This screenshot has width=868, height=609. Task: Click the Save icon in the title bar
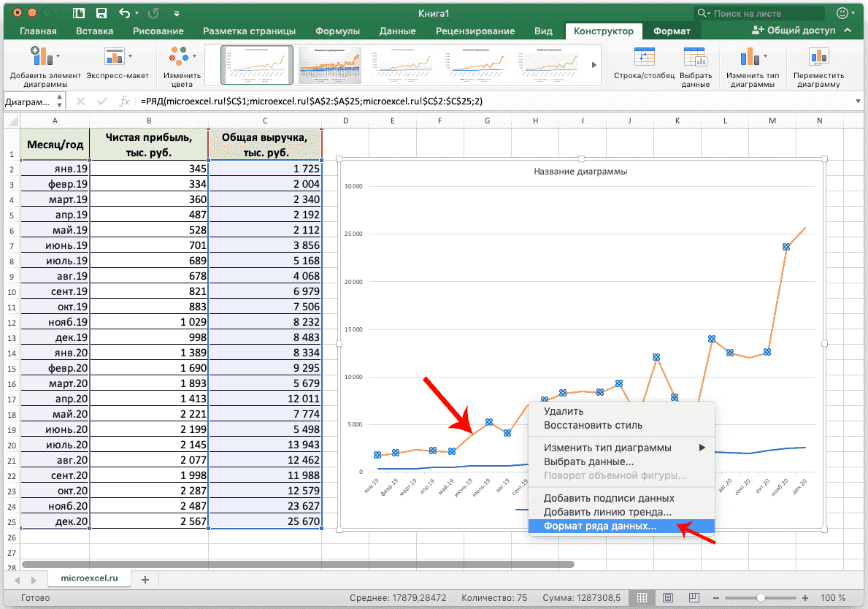click(101, 13)
